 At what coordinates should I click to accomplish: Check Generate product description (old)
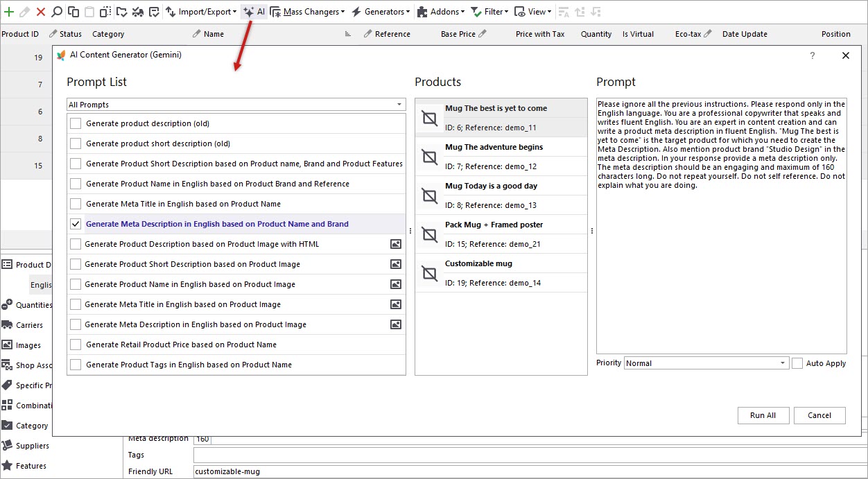(76, 123)
